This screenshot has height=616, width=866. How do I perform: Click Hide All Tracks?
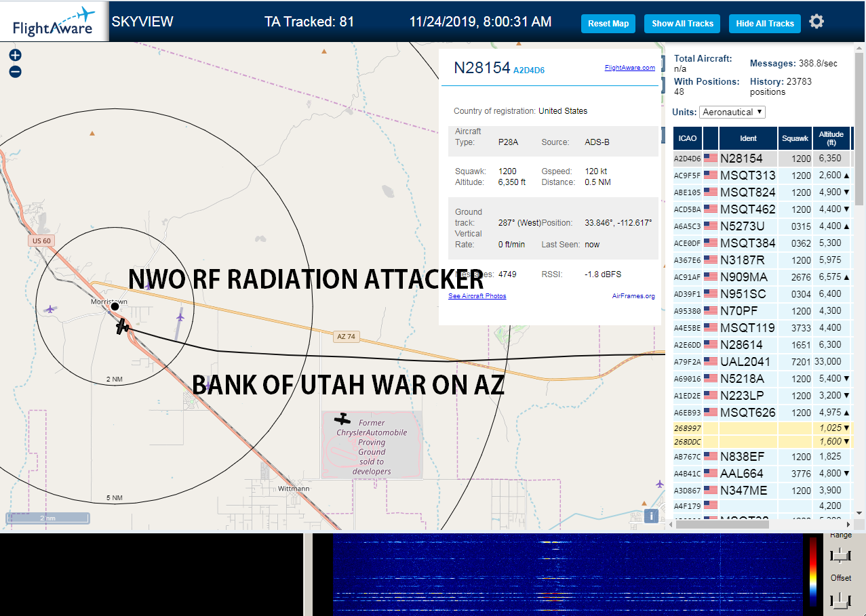(x=765, y=24)
